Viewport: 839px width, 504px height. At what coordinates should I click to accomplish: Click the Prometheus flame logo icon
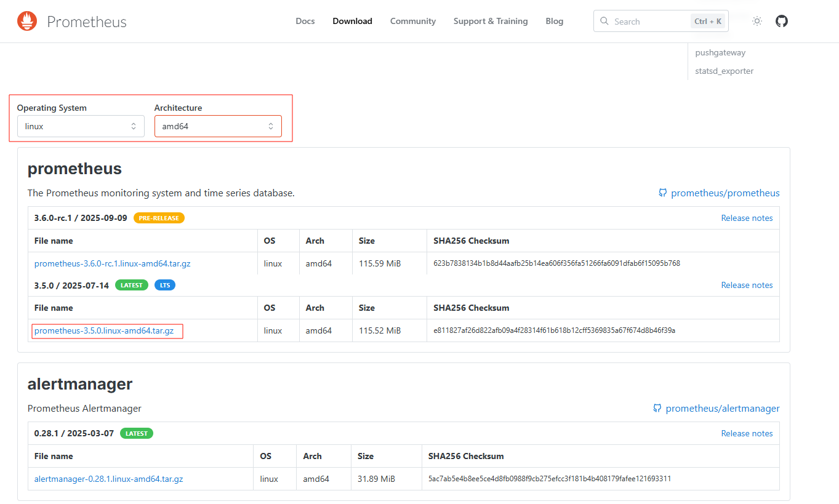coord(26,22)
